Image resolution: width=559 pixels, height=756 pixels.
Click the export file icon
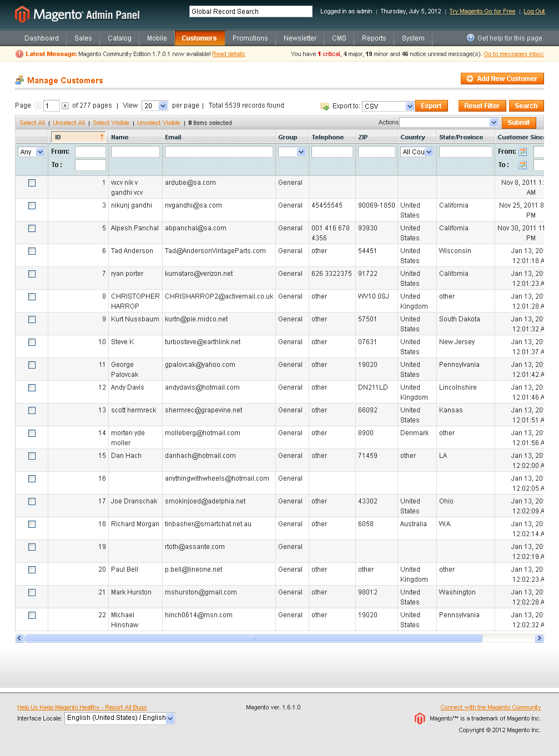[325, 106]
